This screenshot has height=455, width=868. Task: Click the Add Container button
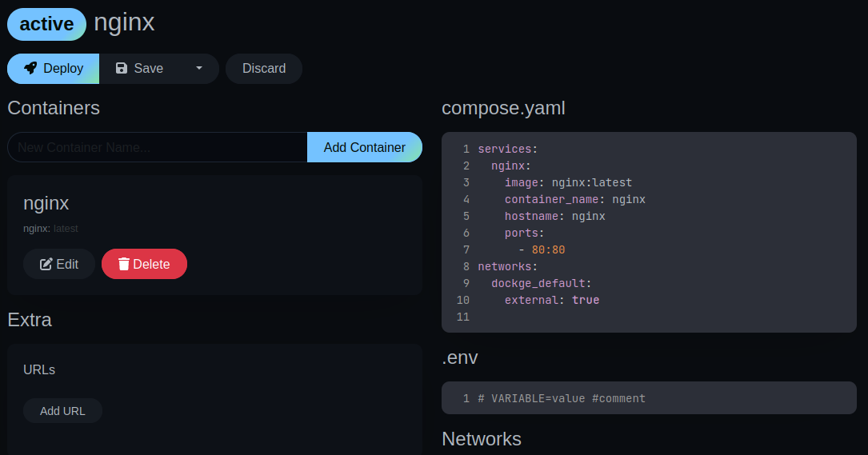click(365, 147)
